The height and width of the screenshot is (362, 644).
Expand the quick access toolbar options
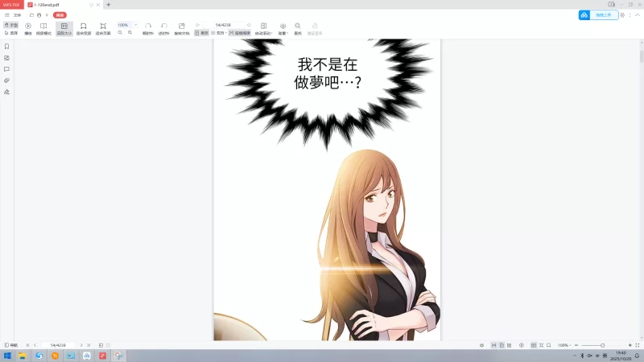(x=47, y=15)
